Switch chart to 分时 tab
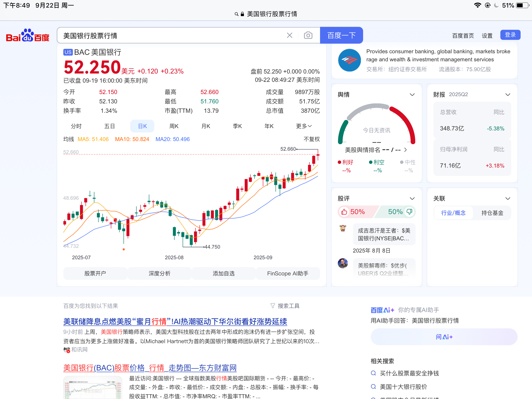 (x=76, y=126)
